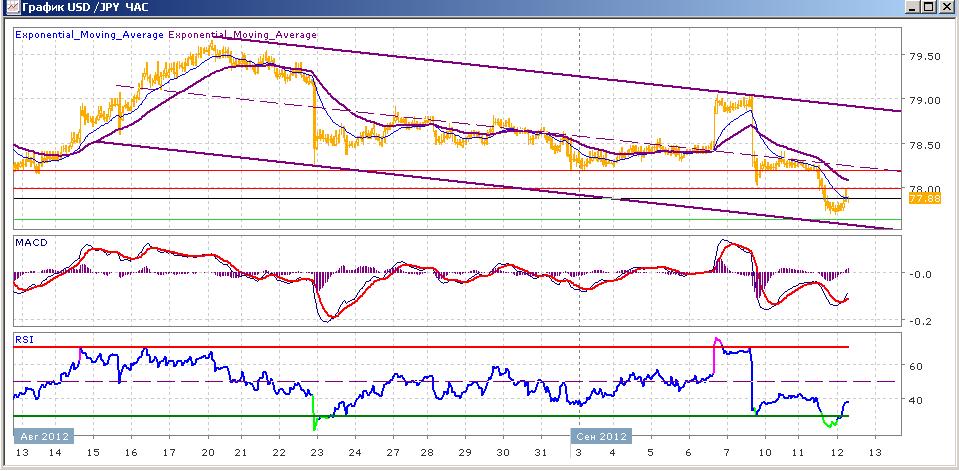Click date label 7 on time axis
This screenshot has height=471, width=959.
click(727, 453)
